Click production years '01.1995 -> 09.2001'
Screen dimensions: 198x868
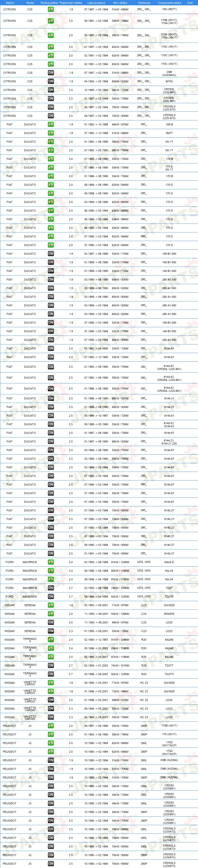96,632
